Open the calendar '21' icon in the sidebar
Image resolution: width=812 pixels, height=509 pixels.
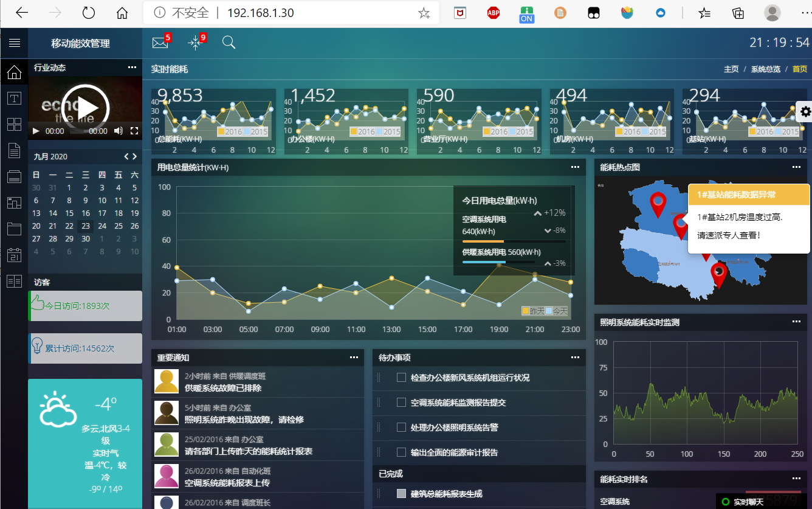[14, 255]
